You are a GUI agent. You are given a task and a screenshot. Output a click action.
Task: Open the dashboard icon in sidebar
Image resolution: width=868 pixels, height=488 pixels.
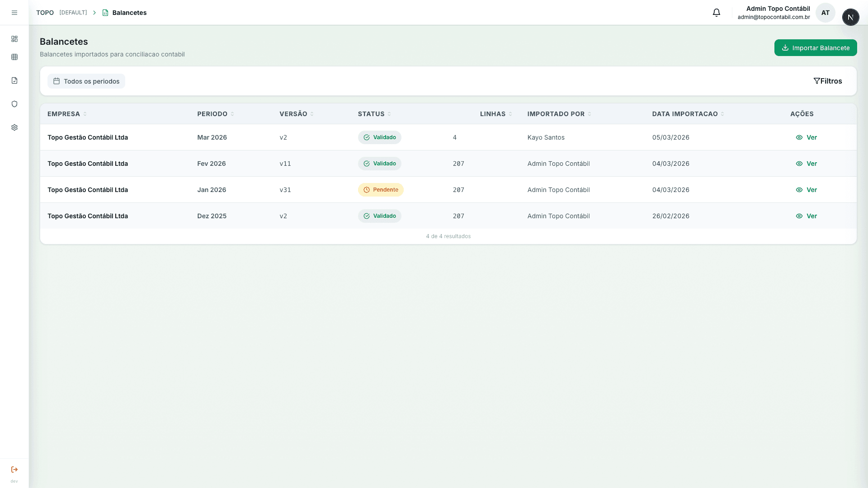point(14,39)
